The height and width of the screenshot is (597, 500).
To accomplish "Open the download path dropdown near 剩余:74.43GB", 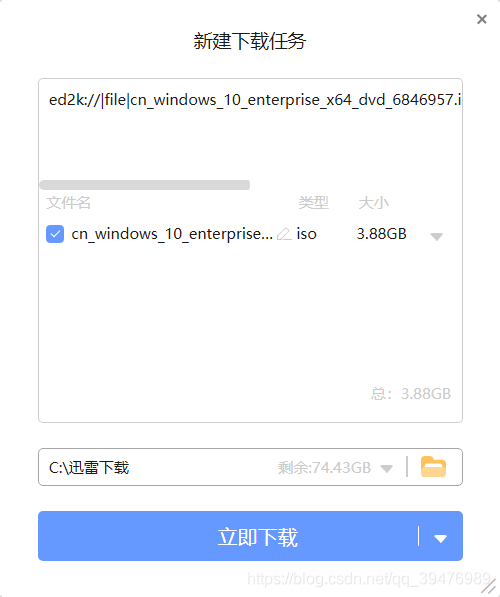I will coord(387,468).
